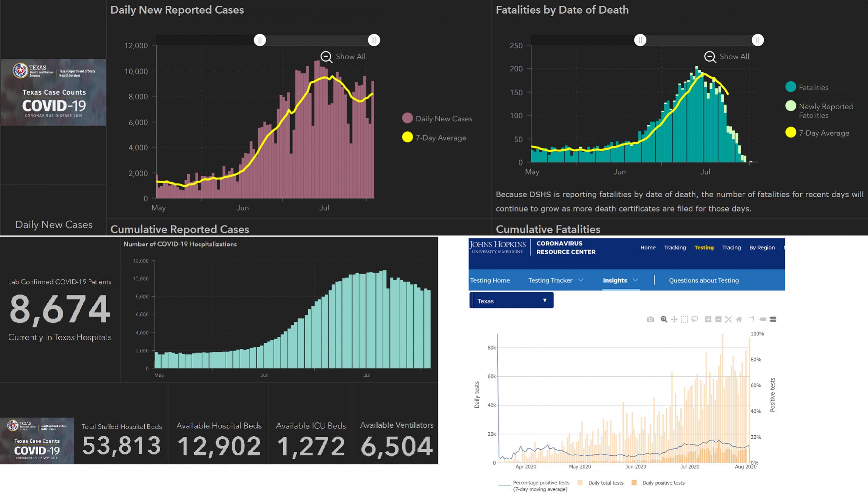Screen dimensions: 868x498
Task: Expand the Testing Tracker menu chevron
Action: (x=581, y=280)
